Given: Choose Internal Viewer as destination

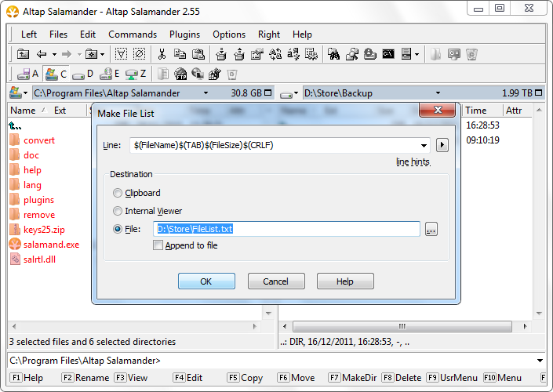Looking at the screenshot, I should [118, 211].
